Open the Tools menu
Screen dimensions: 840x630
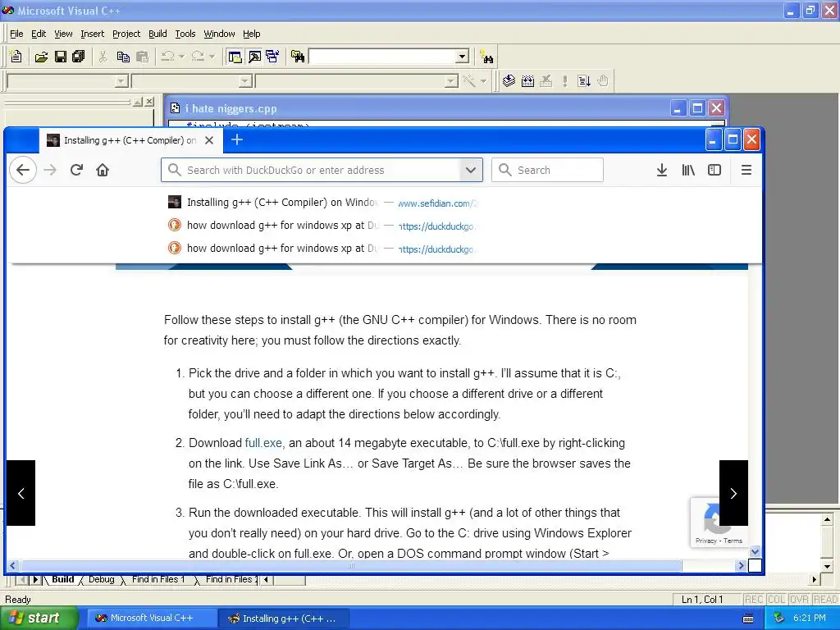tap(185, 34)
